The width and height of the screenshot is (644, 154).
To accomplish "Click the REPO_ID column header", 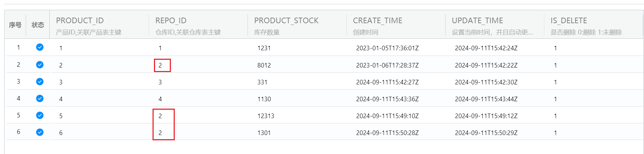I will (x=171, y=21).
